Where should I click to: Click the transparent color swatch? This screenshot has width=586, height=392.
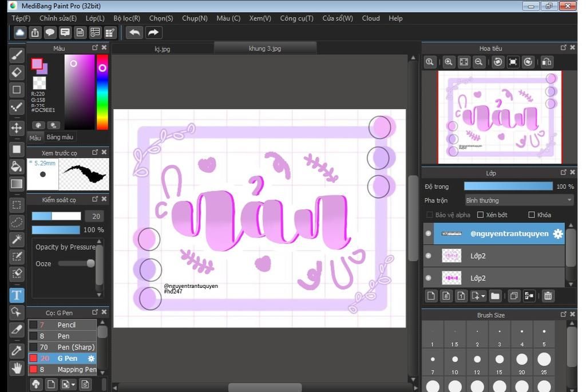[x=39, y=83]
